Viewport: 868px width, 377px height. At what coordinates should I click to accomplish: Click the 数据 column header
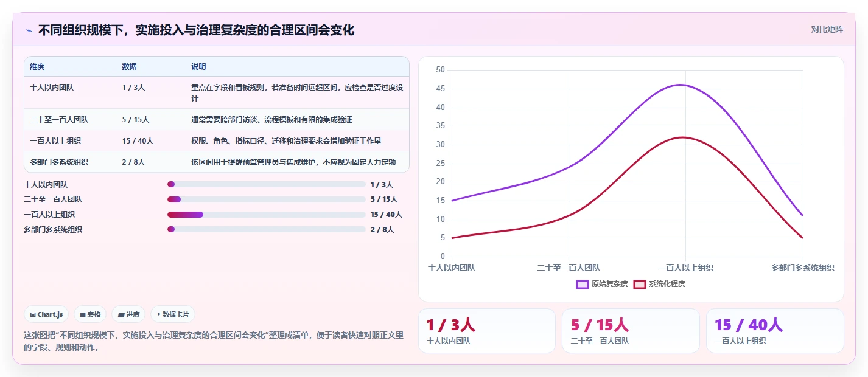(x=129, y=67)
